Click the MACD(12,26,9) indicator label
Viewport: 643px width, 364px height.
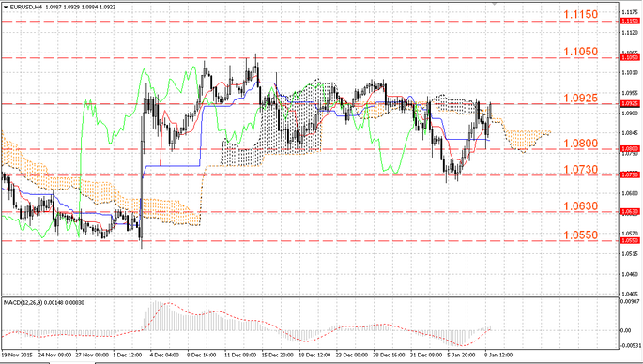(23, 302)
